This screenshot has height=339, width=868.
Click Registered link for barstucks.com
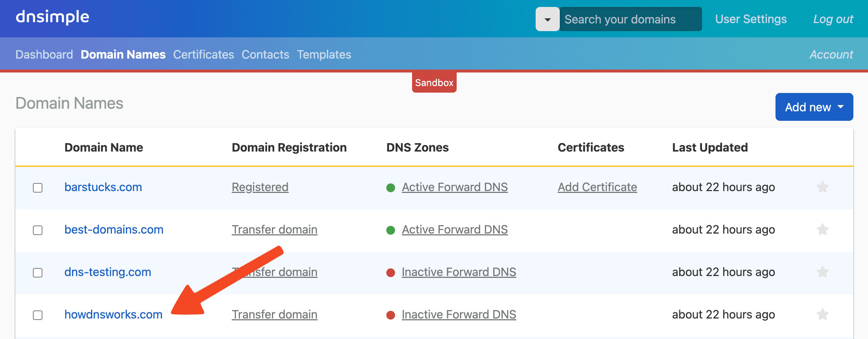coord(260,187)
